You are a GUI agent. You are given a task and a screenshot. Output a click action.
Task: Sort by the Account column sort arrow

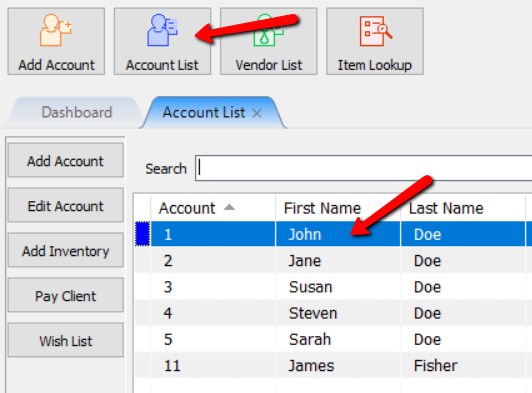[229, 207]
